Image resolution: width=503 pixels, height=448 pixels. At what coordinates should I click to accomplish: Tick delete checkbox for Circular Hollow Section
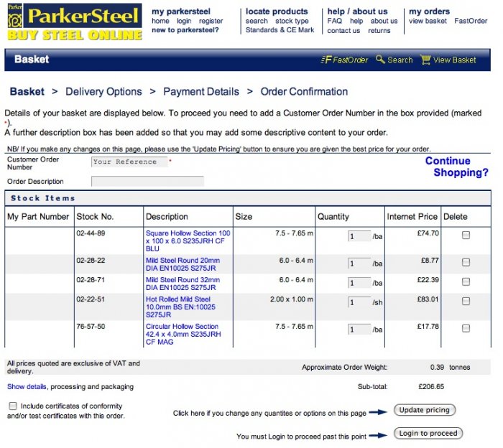pos(466,329)
